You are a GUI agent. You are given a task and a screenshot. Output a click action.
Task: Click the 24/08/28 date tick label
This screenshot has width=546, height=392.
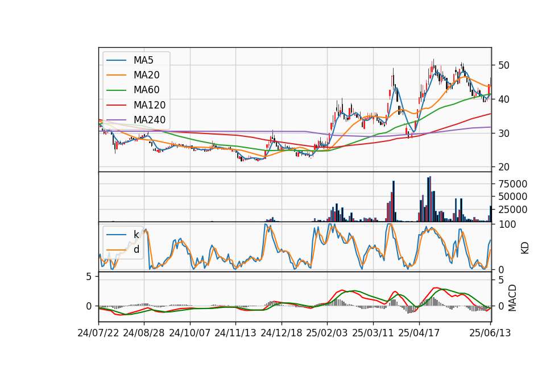point(144,333)
